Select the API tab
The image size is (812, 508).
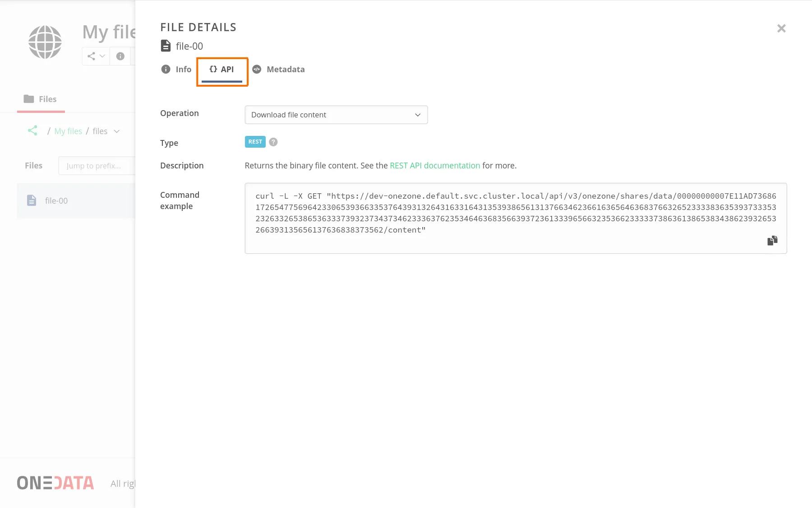(x=222, y=70)
